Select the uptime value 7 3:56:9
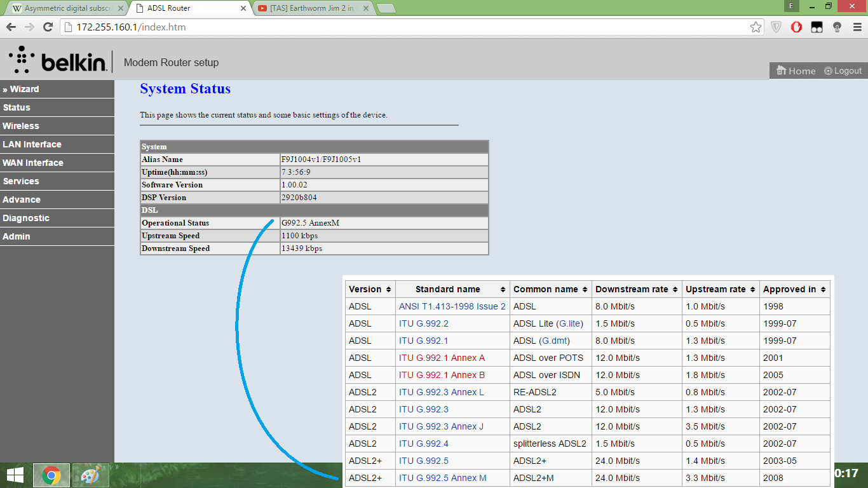This screenshot has width=868, height=488. click(x=296, y=172)
